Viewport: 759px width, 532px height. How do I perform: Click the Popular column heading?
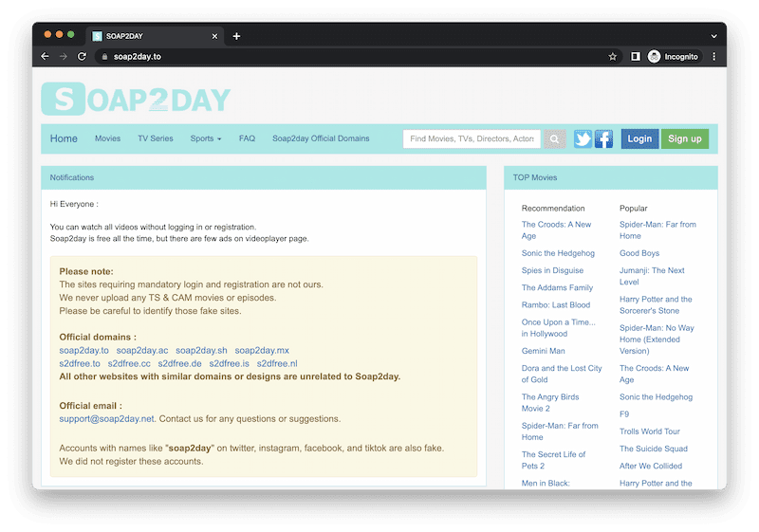[x=633, y=208]
